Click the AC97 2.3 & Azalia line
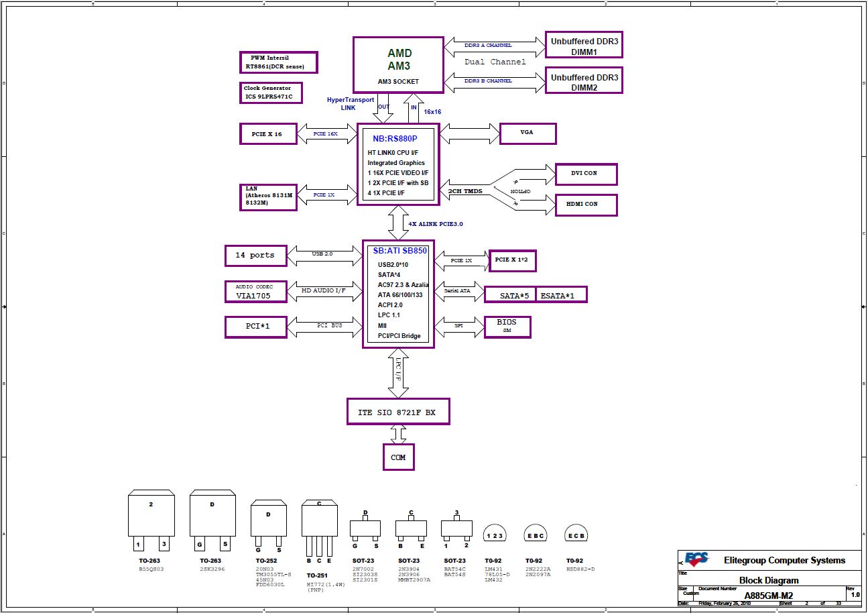The image size is (868, 613). 404,284
